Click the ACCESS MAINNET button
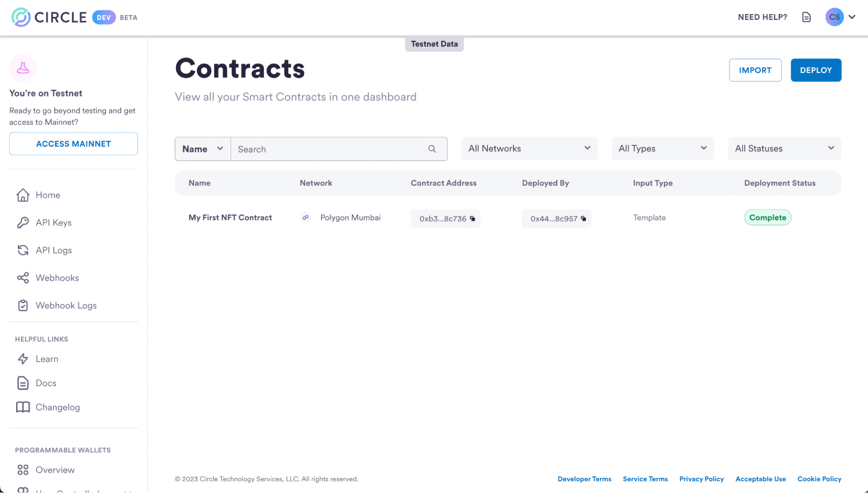The width and height of the screenshot is (868, 493). (x=73, y=144)
